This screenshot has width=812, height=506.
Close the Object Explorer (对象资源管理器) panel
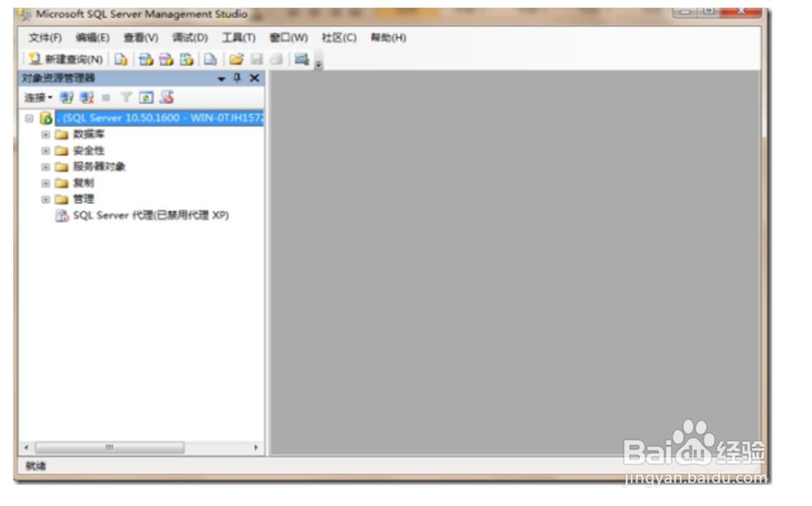coord(254,78)
